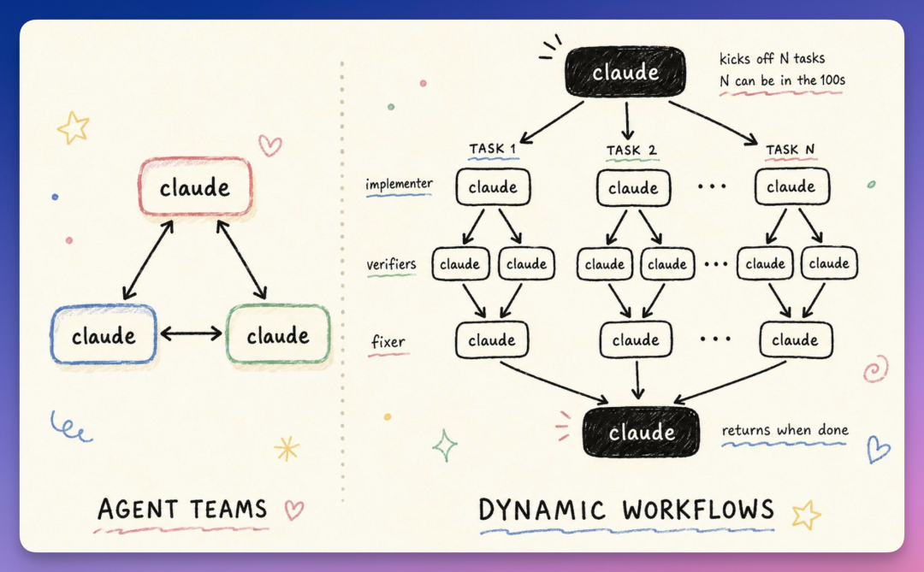Select the 'TASK 2' heading
Viewport: 924px width, 572px height.
point(631,150)
